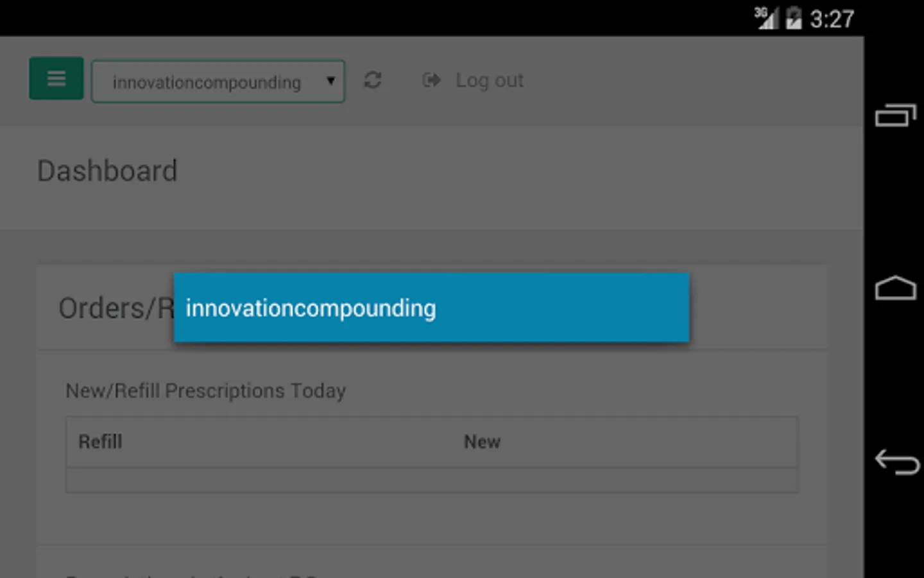Viewport: 924px width, 578px height.
Task: Open the green hamburger menu button
Action: pyautogui.click(x=56, y=78)
